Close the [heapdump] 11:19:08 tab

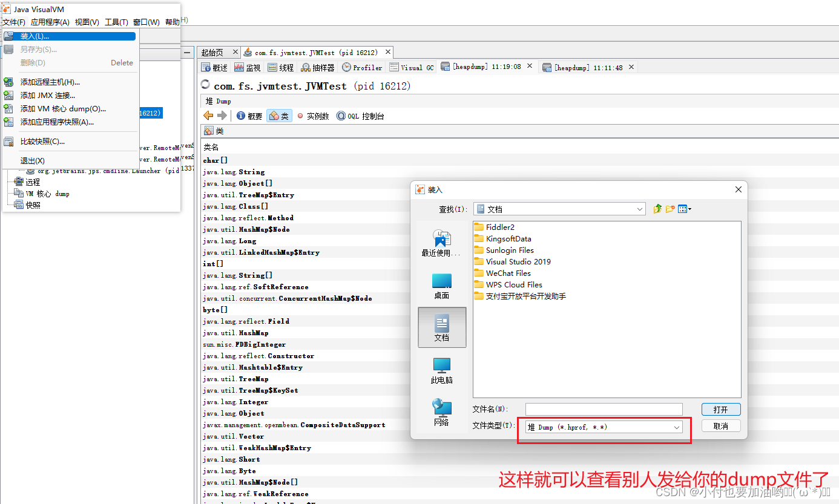530,66
